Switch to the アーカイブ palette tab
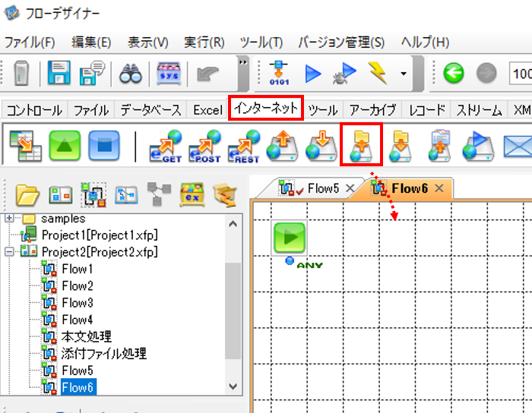The width and height of the screenshot is (532, 413). tap(372, 110)
